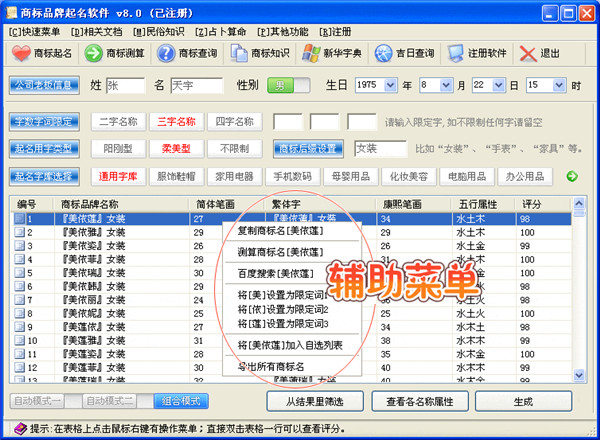Viewport: 600px width, 440px height.
Task: Click the 名 given name field
Action: click(x=196, y=85)
